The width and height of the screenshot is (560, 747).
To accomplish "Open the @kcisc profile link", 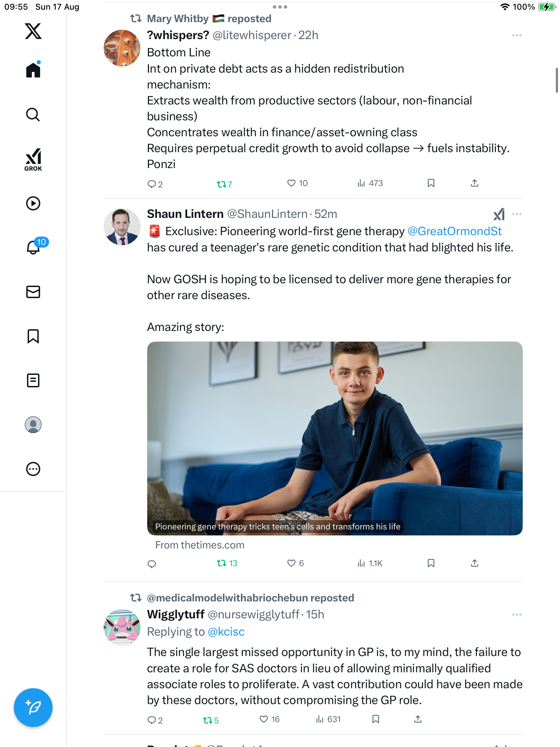I will 226,632.
